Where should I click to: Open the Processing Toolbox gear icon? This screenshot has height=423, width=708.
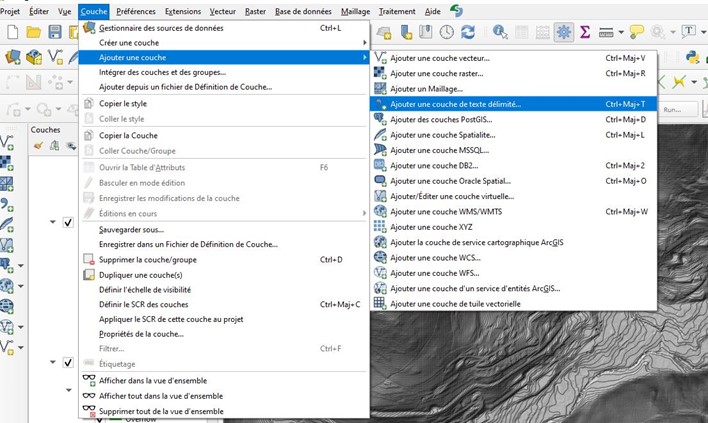click(x=564, y=32)
